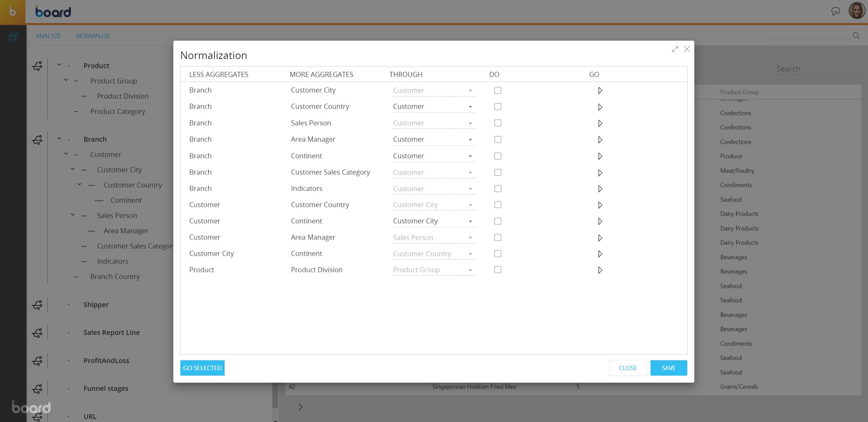The image size is (868, 422).
Task: Run normalization for Branch to Customer City
Action: [600, 91]
